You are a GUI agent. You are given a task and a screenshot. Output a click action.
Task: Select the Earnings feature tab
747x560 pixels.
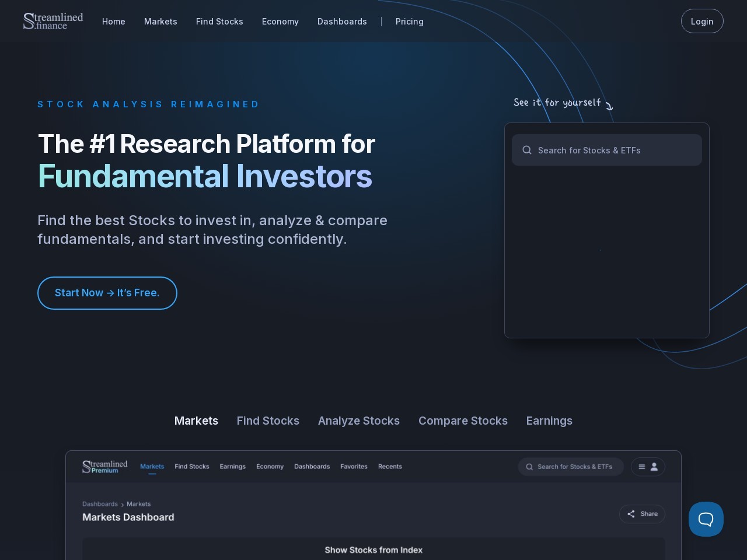tap(549, 421)
